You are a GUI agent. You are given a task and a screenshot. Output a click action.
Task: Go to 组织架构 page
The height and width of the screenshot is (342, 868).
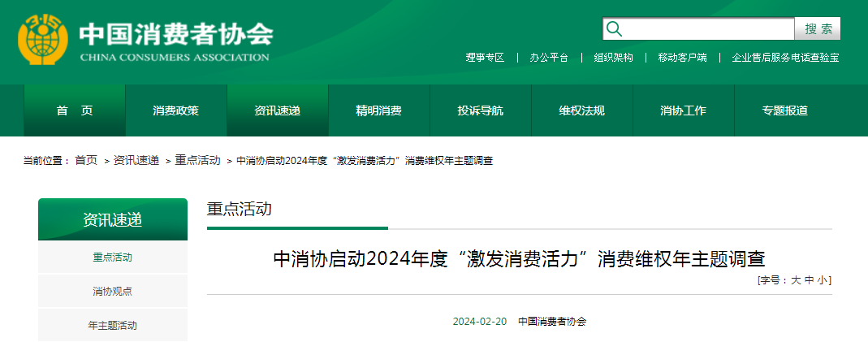[613, 58]
